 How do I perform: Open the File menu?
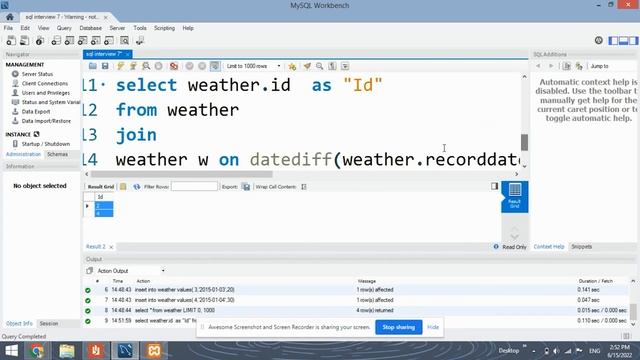8,28
